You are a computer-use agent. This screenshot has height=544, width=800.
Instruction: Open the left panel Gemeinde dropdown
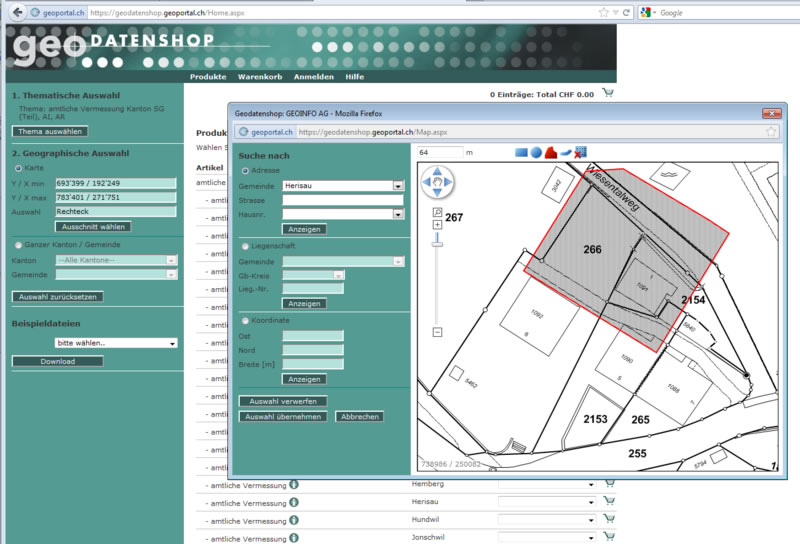pos(171,274)
